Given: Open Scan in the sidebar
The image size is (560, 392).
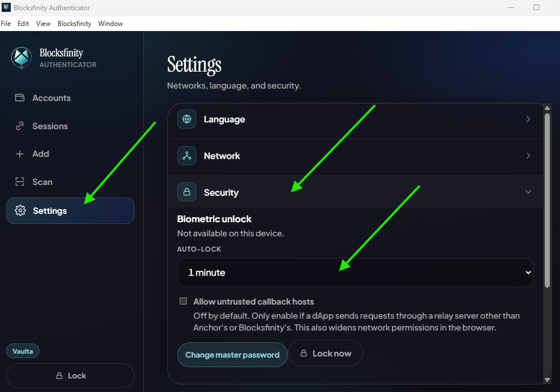Looking at the screenshot, I should pyautogui.click(x=70, y=182).
